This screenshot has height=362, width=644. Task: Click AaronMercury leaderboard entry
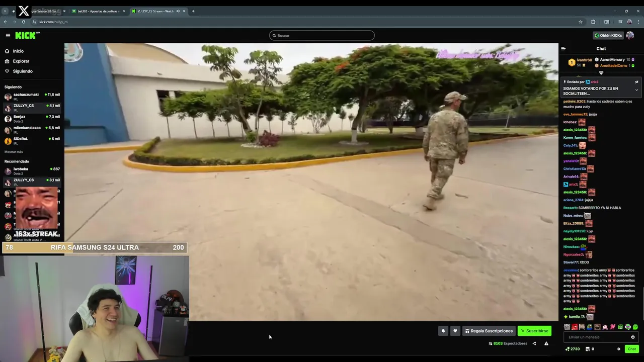pos(615,59)
